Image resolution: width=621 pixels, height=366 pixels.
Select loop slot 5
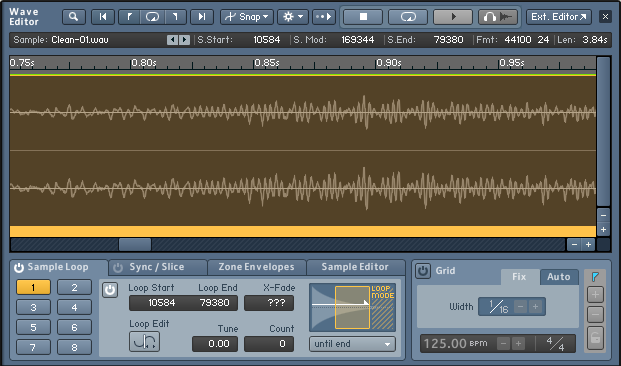pyautogui.click(x=33, y=328)
